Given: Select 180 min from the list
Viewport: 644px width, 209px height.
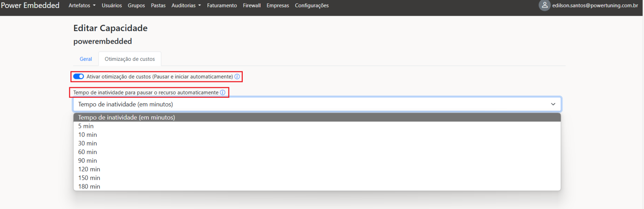Looking at the screenshot, I should point(89,186).
